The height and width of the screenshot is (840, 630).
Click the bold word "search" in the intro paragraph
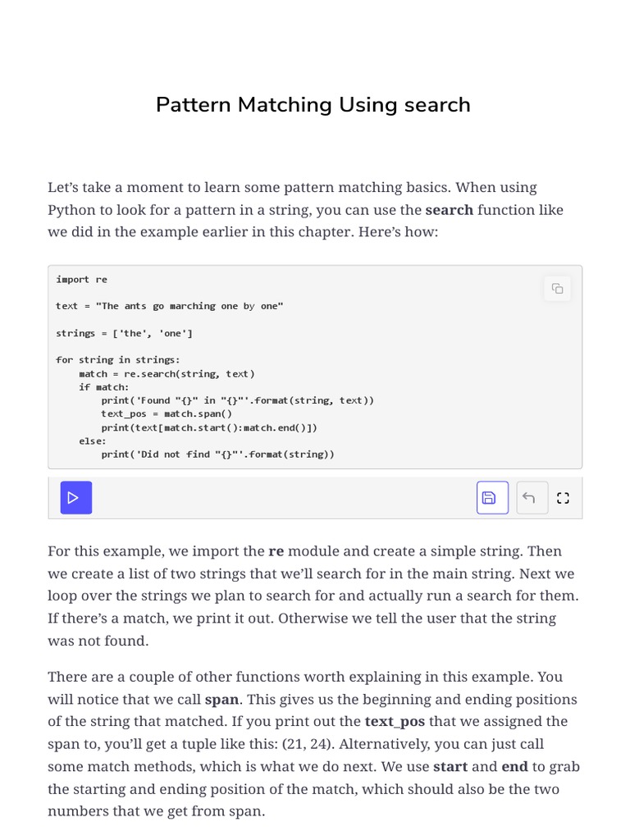(449, 210)
